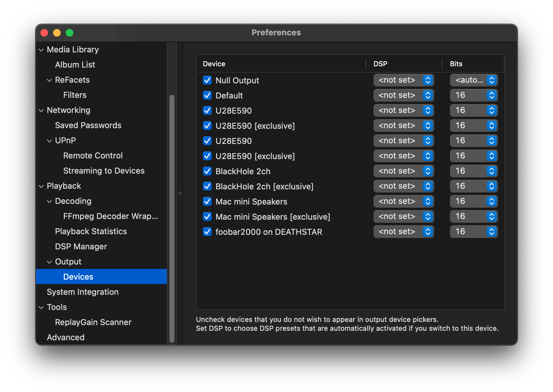Uncheck foobar2000 on DEATHSTAR checkbox

[207, 232]
